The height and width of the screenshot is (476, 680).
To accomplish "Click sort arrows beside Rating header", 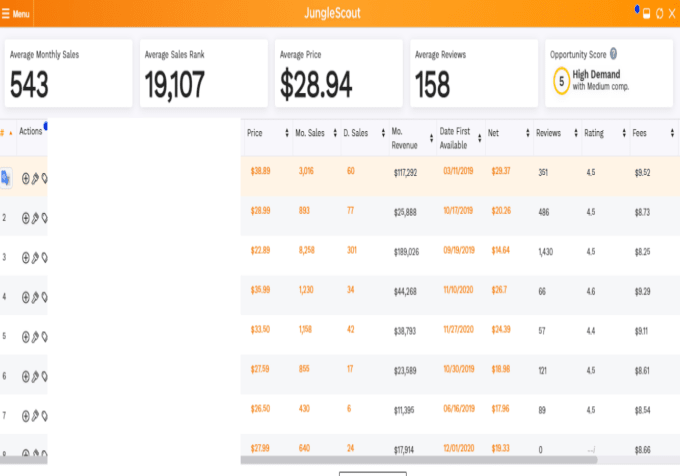I will point(624,133).
